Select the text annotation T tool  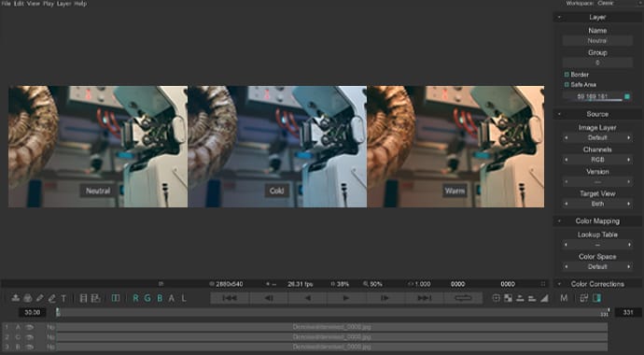(x=63, y=298)
